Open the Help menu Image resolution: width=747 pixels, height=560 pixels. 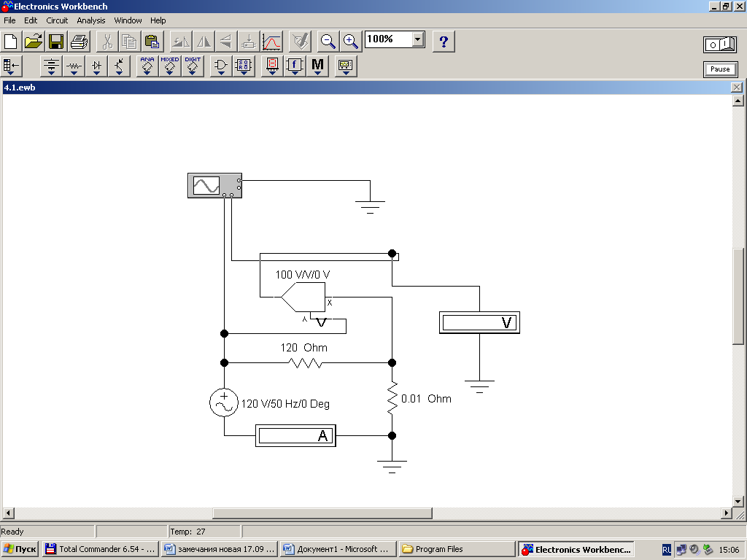pos(158,20)
